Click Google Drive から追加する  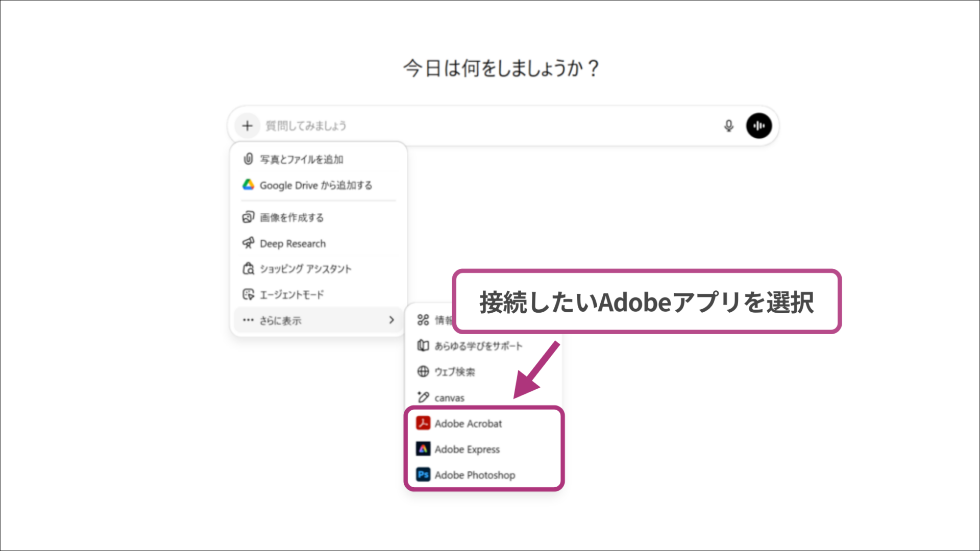[x=316, y=185]
